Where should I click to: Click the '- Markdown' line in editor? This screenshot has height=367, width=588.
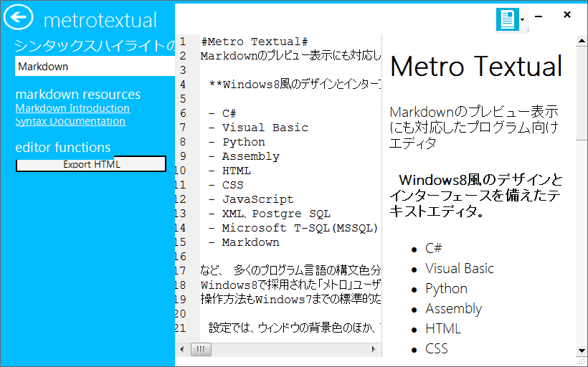pyautogui.click(x=244, y=242)
